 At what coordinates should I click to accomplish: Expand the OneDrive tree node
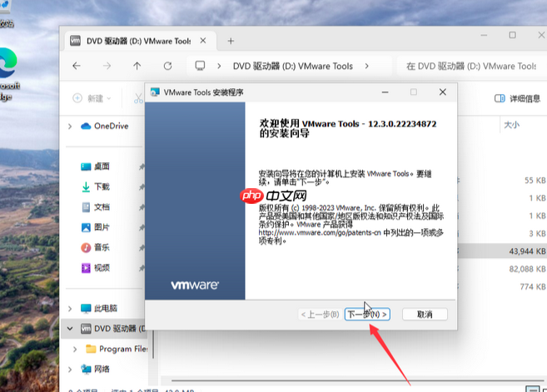70,127
